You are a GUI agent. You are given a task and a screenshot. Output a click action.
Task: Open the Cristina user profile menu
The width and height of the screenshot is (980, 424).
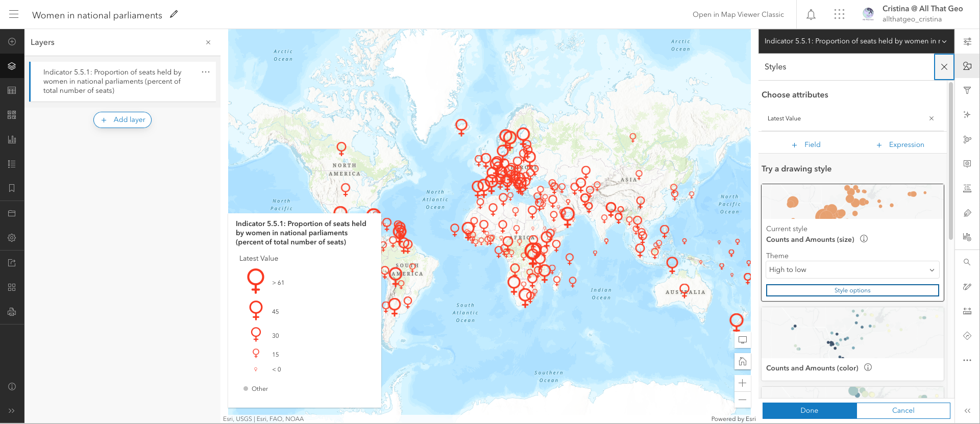click(x=912, y=14)
